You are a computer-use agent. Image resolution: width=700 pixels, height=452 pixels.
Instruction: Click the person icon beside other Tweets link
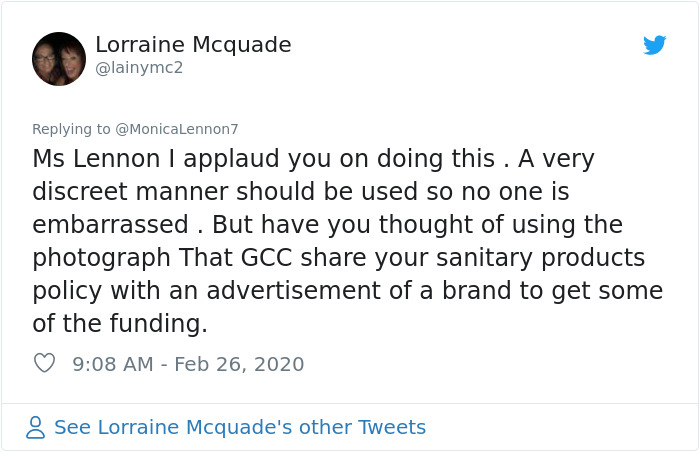click(x=36, y=428)
